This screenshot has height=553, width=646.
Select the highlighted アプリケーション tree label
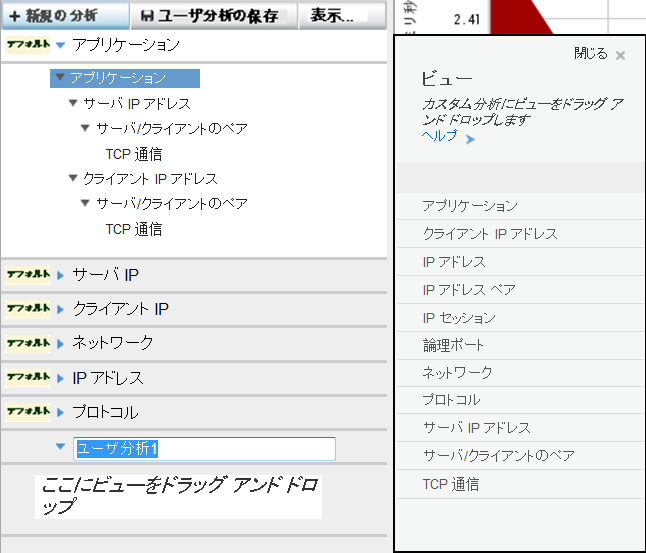click(x=118, y=78)
